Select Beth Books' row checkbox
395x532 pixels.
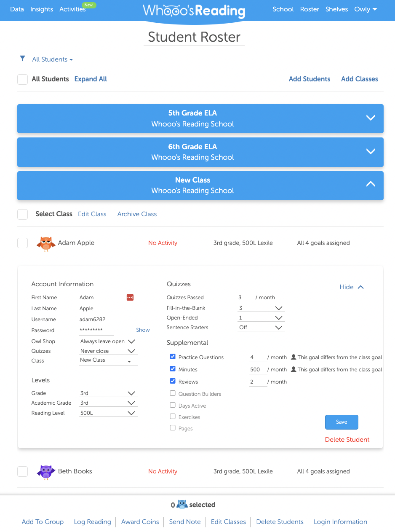[22, 471]
